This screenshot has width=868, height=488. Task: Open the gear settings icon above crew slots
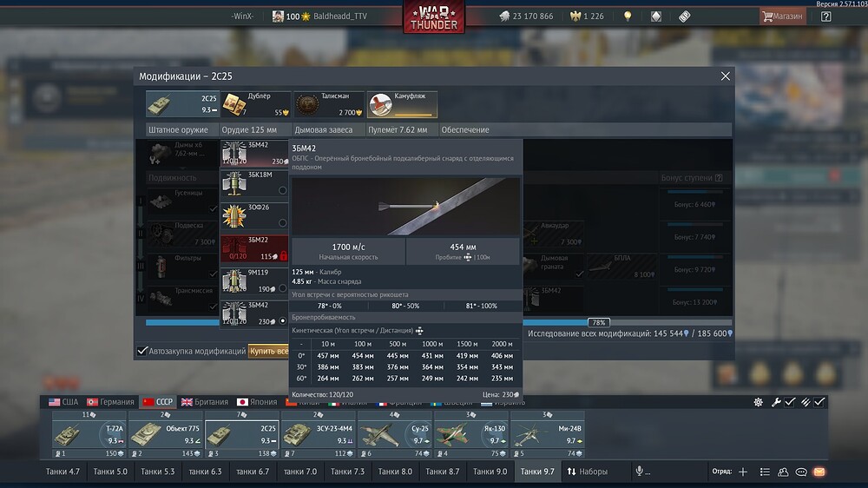758,402
